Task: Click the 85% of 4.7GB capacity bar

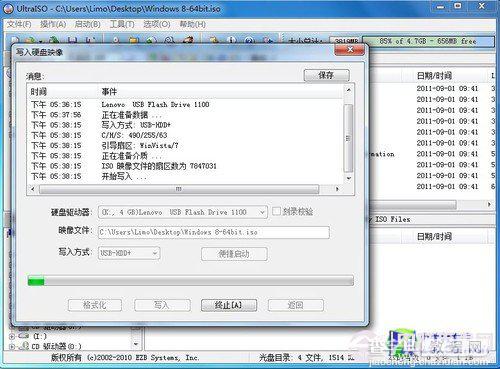Action: click(x=428, y=41)
